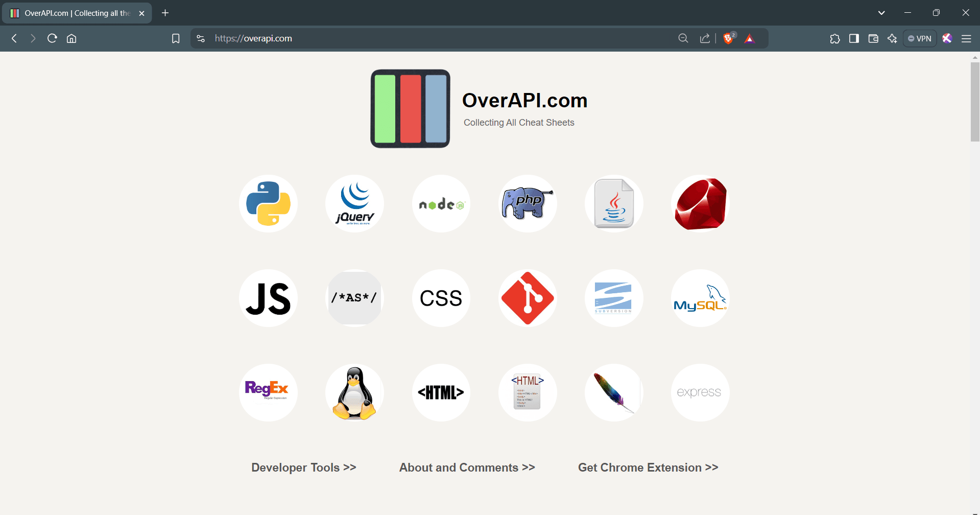
Task: Open the browser hamburger menu
Action: tap(966, 38)
